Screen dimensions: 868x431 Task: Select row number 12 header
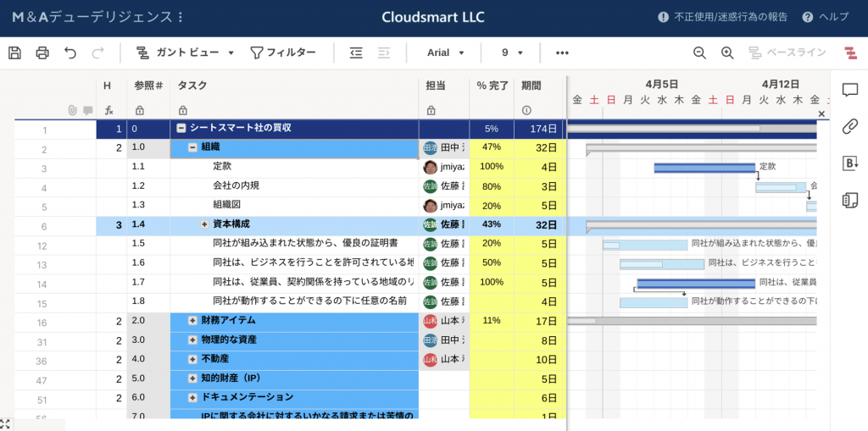[44, 246]
